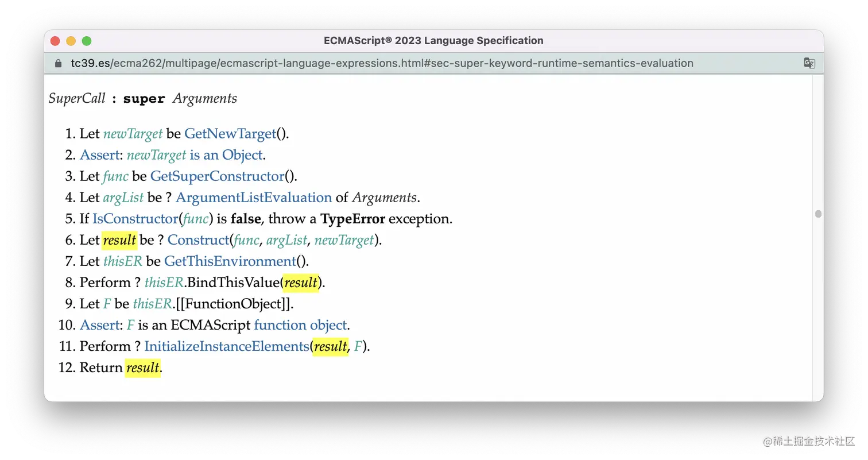
Task: Click the Assert link in step 2
Action: (100, 155)
